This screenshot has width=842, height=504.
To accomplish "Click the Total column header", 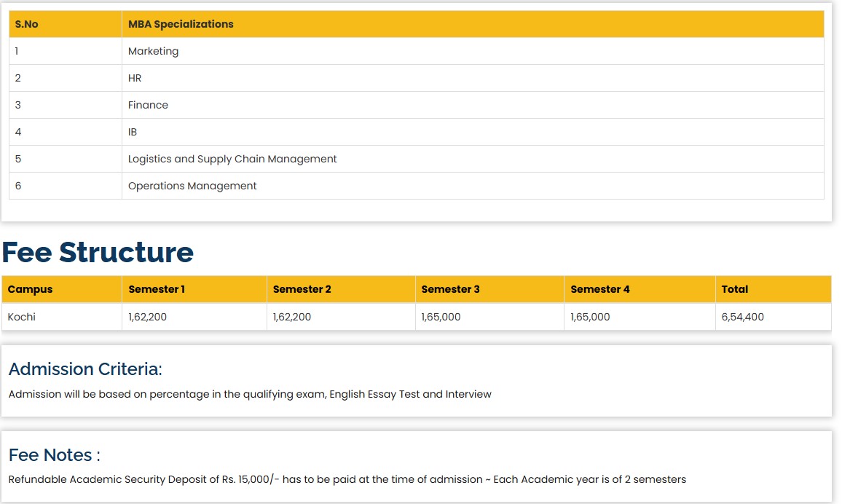I will pyautogui.click(x=734, y=289).
